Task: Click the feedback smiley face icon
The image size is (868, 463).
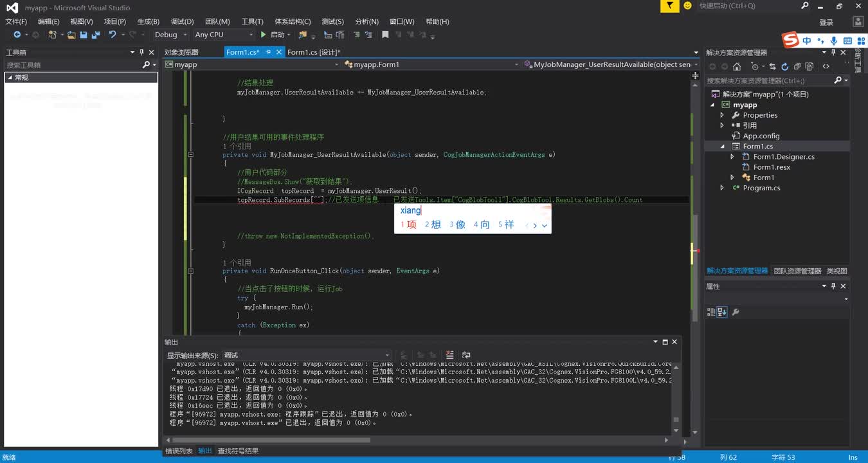Action: tap(687, 6)
